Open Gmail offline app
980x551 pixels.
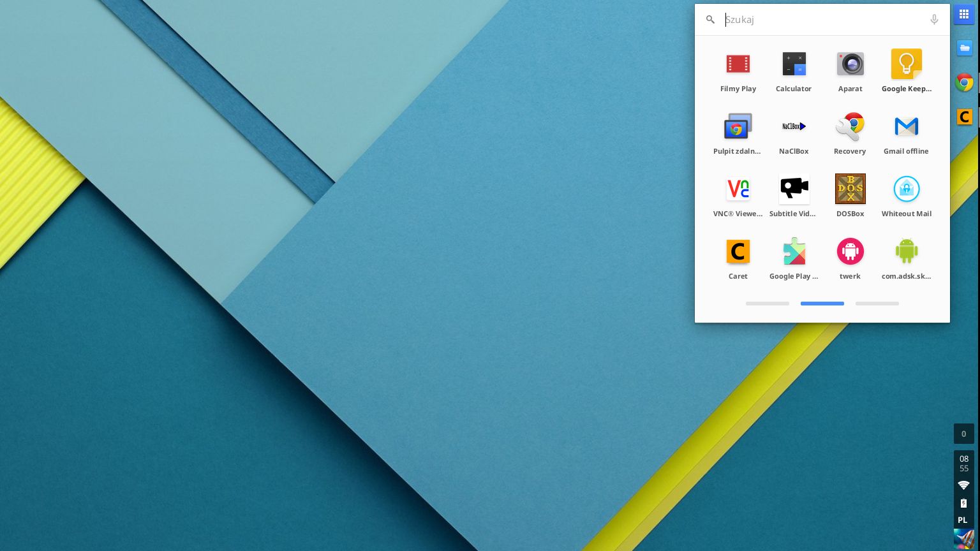907,127
